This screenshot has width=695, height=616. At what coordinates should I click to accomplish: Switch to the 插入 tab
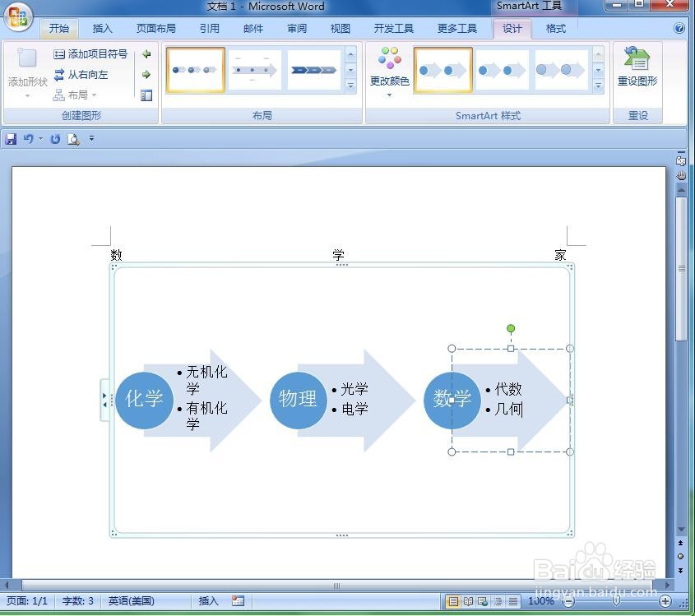[102, 28]
